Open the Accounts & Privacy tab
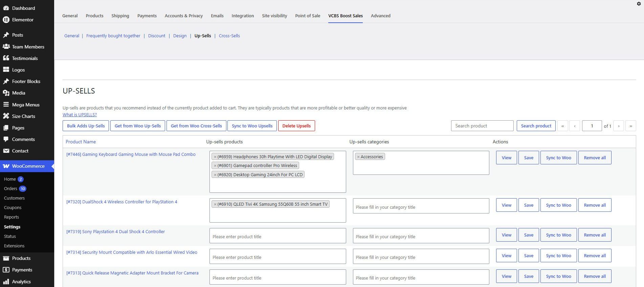The width and height of the screenshot is (644, 287). [184, 16]
